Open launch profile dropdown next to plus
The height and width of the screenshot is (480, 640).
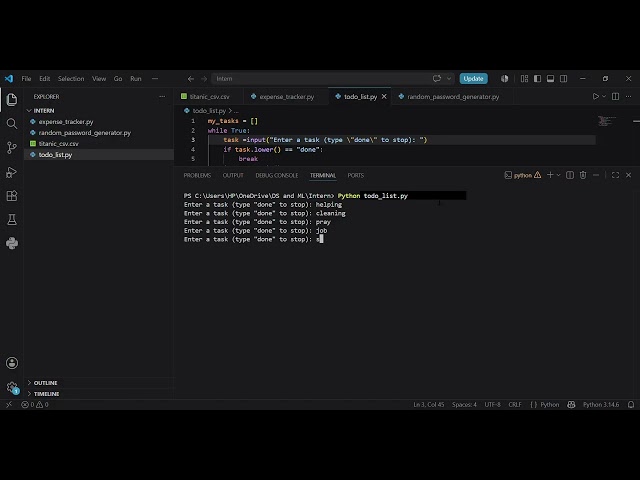point(558,175)
